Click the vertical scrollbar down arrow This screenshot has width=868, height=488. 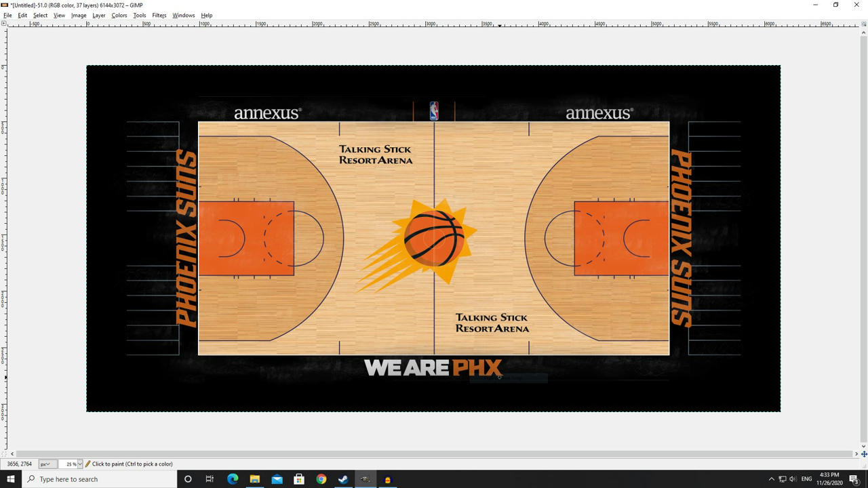[864, 447]
